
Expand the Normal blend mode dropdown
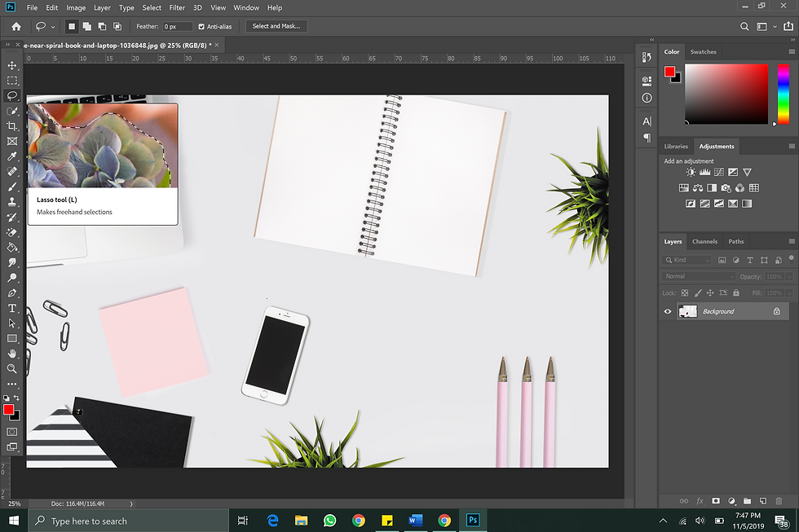click(699, 276)
